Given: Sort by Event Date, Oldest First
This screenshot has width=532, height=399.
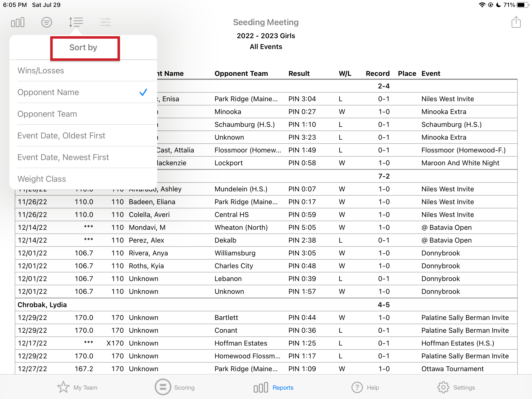Looking at the screenshot, I should [x=83, y=136].
